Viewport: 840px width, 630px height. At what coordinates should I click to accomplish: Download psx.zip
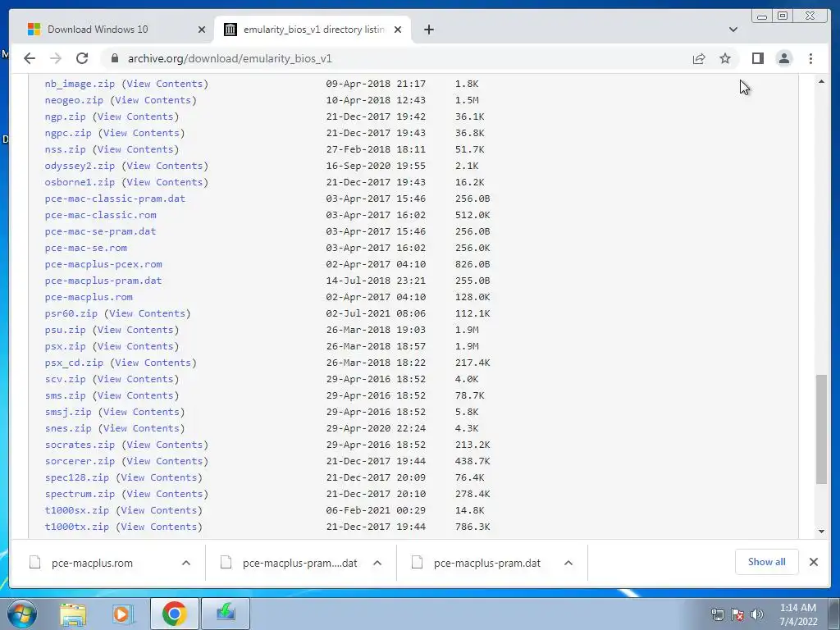[x=66, y=346]
